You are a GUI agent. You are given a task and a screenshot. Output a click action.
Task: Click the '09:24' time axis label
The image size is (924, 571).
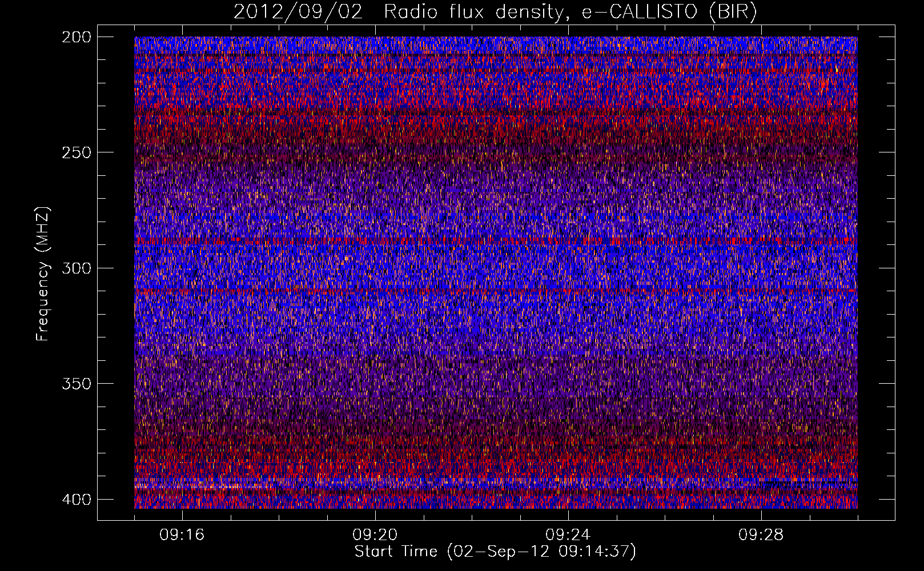pyautogui.click(x=568, y=535)
